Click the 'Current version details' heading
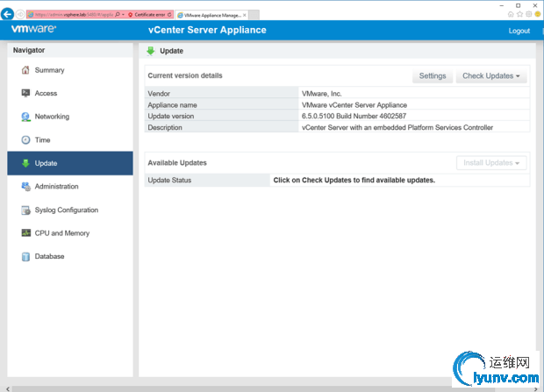Screen dimensions: 544x392 (185, 75)
